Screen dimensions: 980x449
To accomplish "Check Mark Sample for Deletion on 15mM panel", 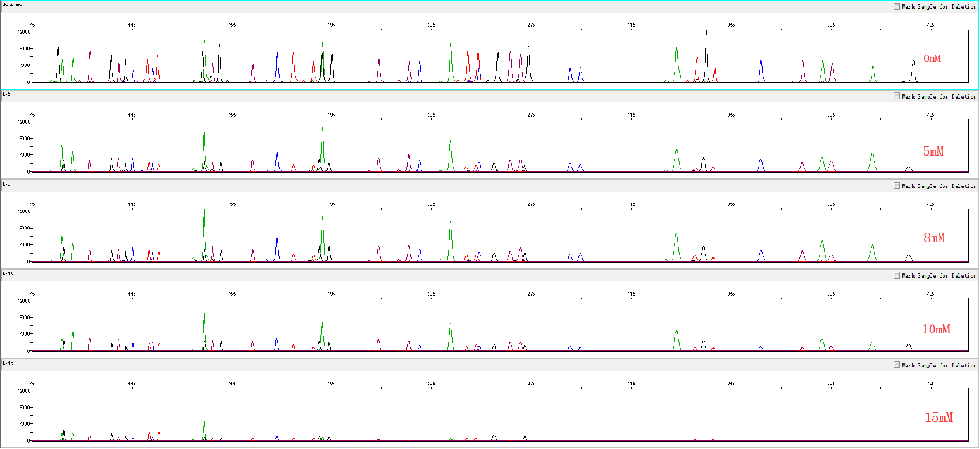I will (897, 365).
